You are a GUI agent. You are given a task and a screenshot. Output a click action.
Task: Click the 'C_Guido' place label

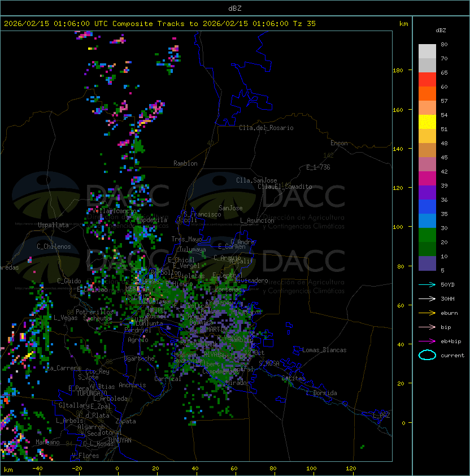tap(69, 281)
